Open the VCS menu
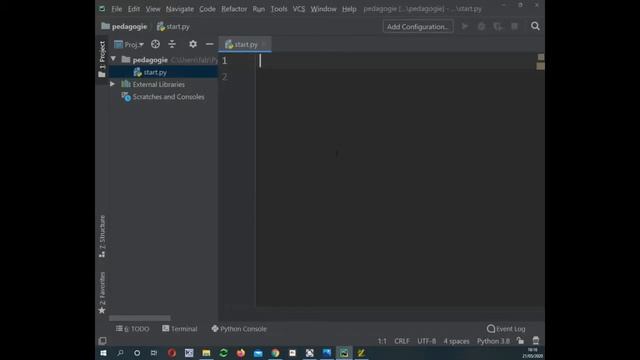Image resolution: width=640 pixels, height=360 pixels. 298,9
